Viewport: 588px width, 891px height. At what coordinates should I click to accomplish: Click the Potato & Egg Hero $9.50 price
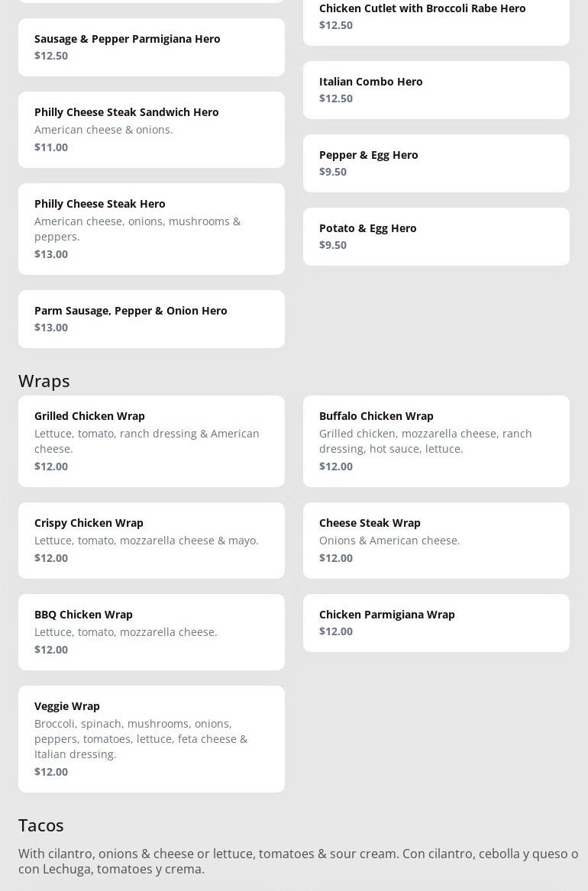pyautogui.click(x=333, y=245)
